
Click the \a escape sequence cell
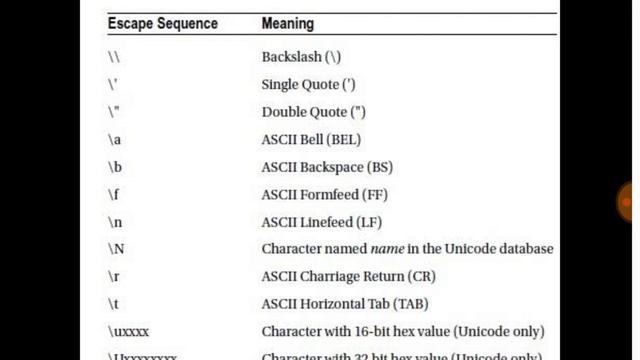[x=114, y=140]
